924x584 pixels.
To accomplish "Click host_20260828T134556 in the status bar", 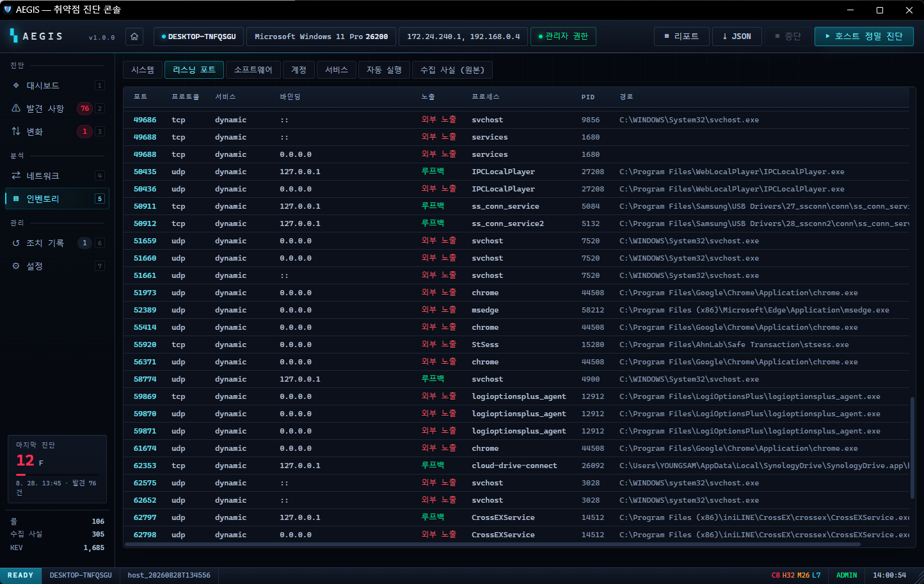I will [169, 575].
